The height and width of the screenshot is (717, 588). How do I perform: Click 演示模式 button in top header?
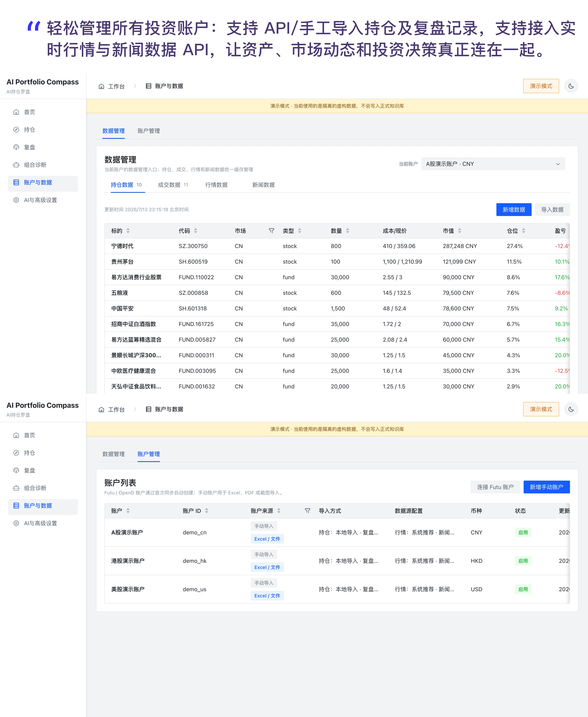pos(541,86)
